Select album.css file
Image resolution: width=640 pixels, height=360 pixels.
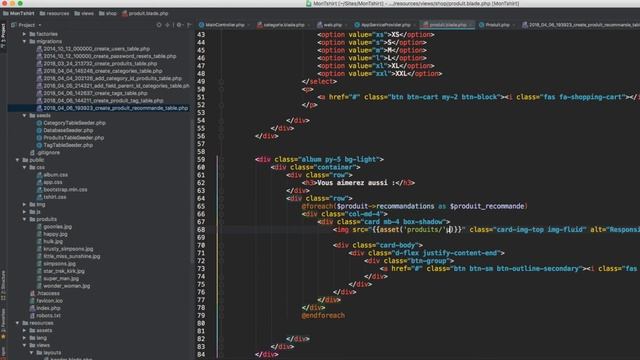click(x=52, y=175)
